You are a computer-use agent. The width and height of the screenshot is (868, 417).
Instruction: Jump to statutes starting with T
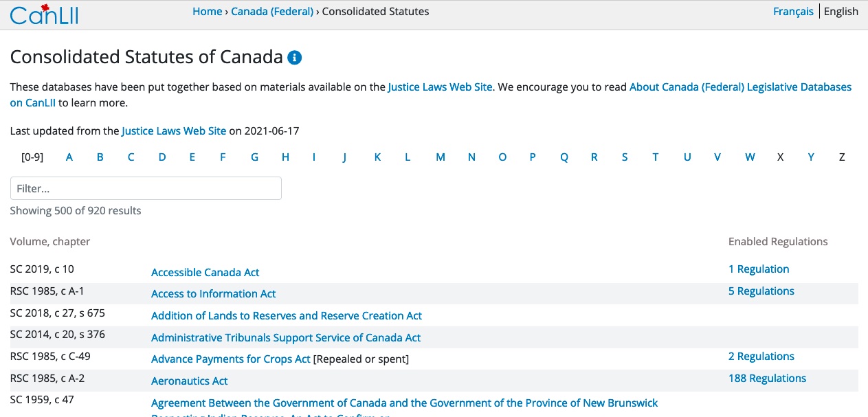656,157
